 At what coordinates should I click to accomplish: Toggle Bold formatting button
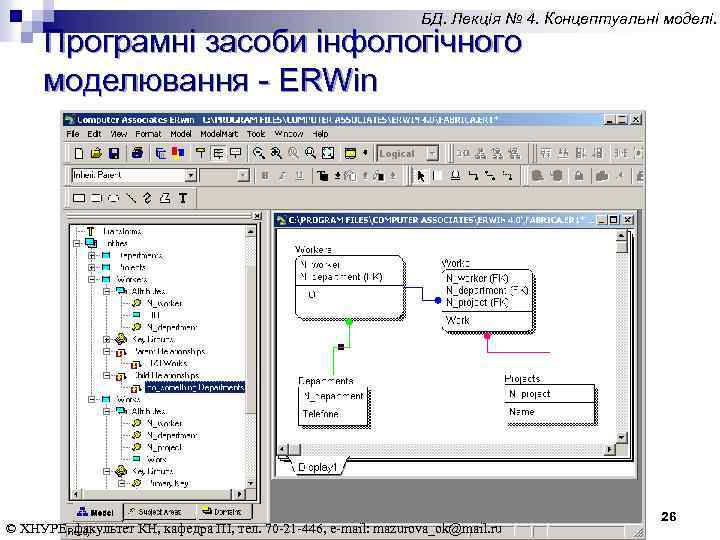click(x=265, y=176)
